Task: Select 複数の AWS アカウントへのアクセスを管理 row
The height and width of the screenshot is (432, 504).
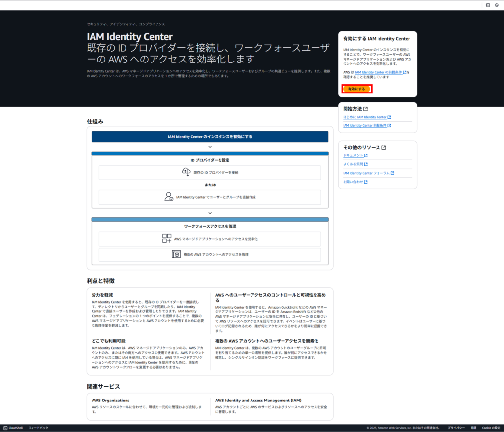Action: [x=210, y=254]
